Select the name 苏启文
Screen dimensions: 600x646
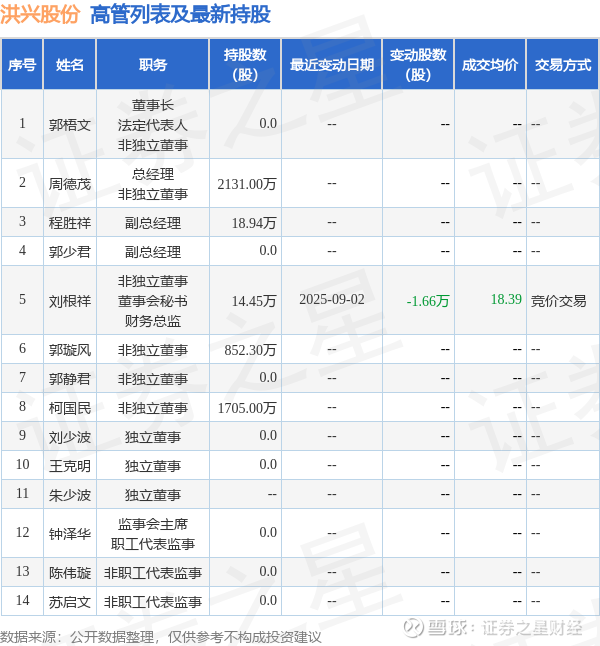[70, 602]
